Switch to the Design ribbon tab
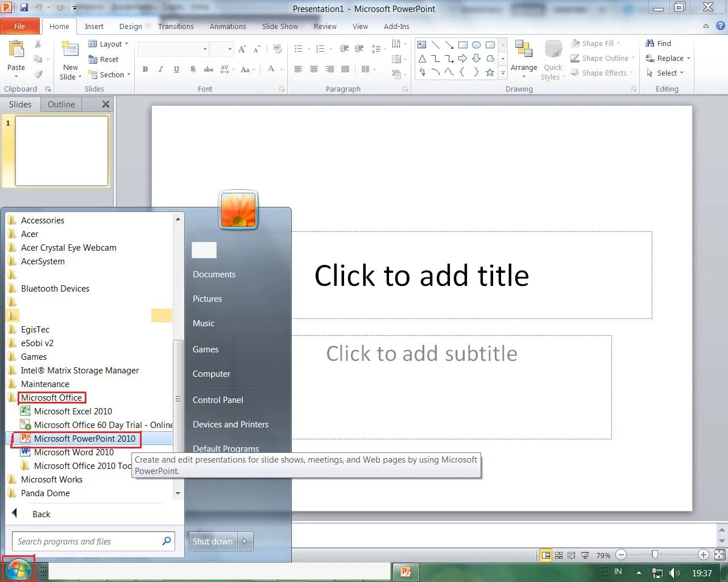Image resolution: width=728 pixels, height=582 pixels. click(131, 26)
